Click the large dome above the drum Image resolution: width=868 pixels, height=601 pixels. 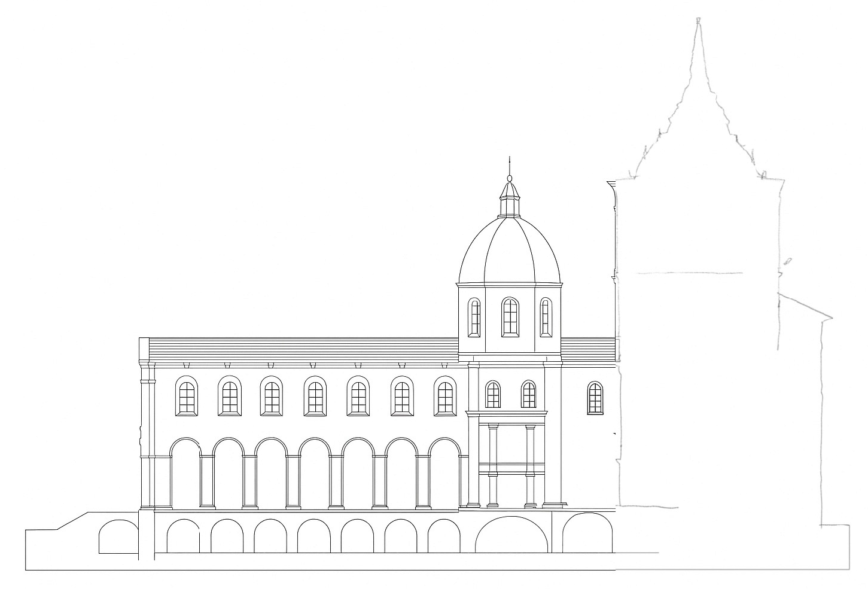509,251
